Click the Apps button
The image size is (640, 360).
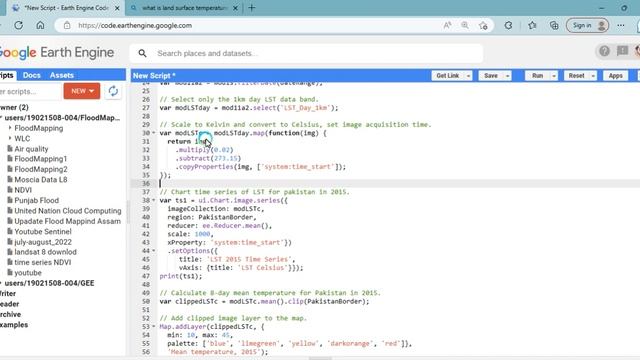[x=616, y=76]
